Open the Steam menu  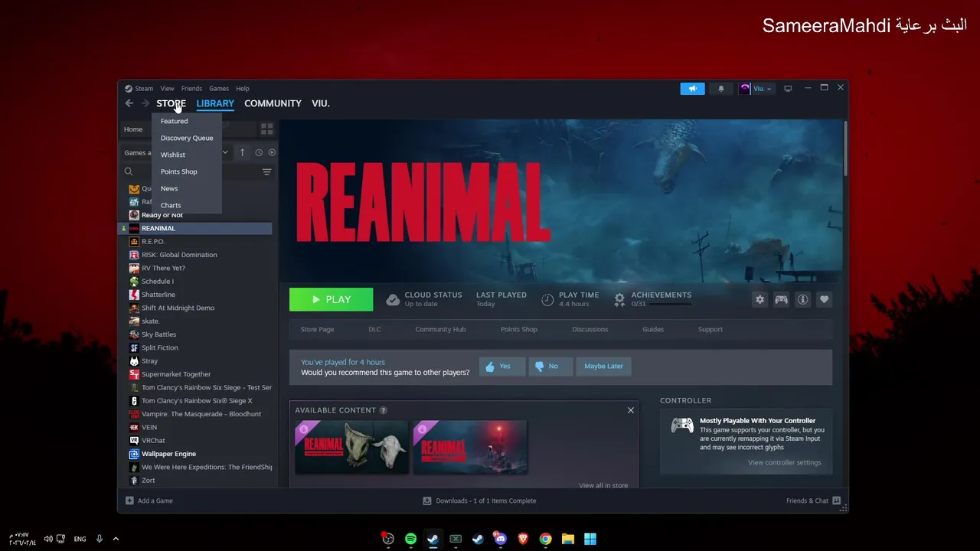[144, 89]
